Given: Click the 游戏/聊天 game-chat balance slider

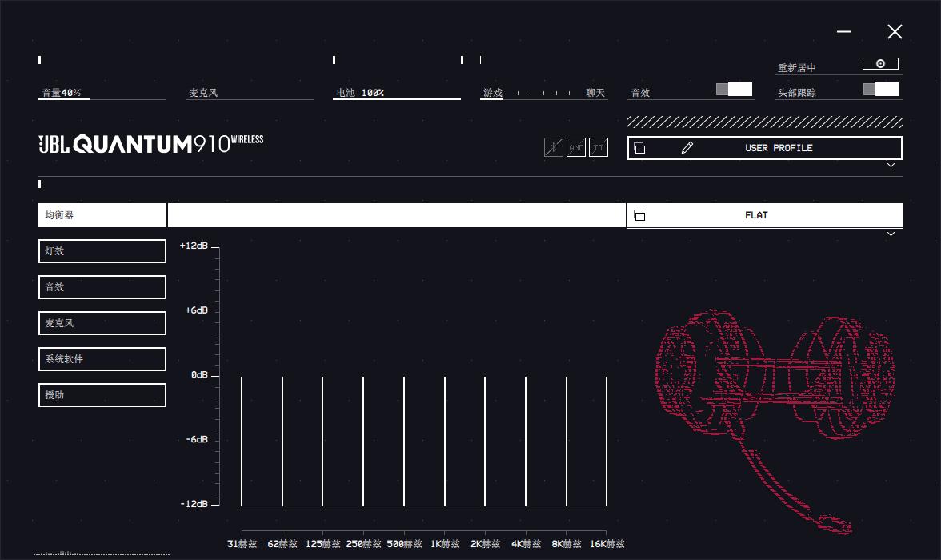Looking at the screenshot, I should [x=544, y=94].
